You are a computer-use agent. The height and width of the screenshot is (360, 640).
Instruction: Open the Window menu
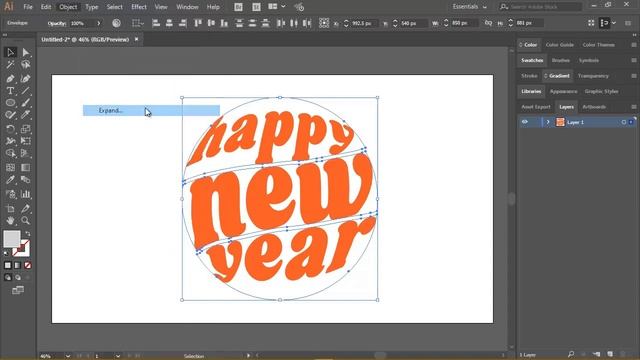pyautogui.click(x=187, y=7)
